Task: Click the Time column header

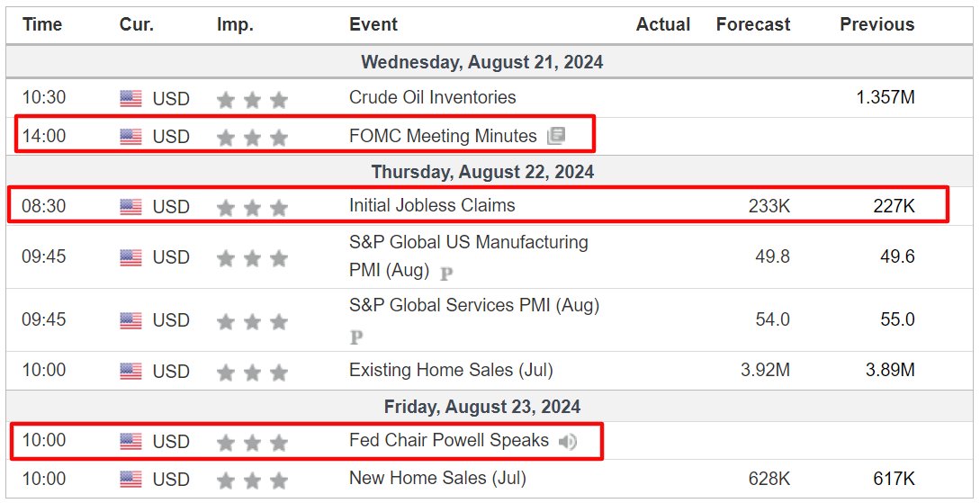Action: pyautogui.click(x=42, y=24)
